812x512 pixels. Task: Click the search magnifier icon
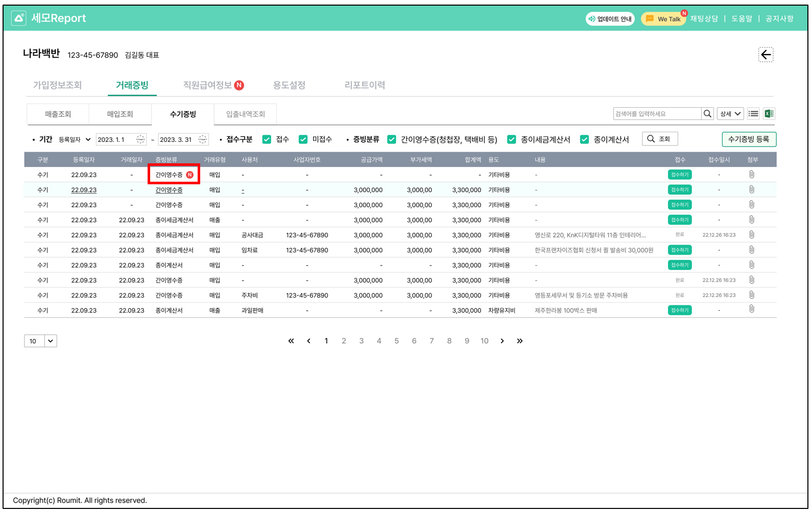(707, 114)
